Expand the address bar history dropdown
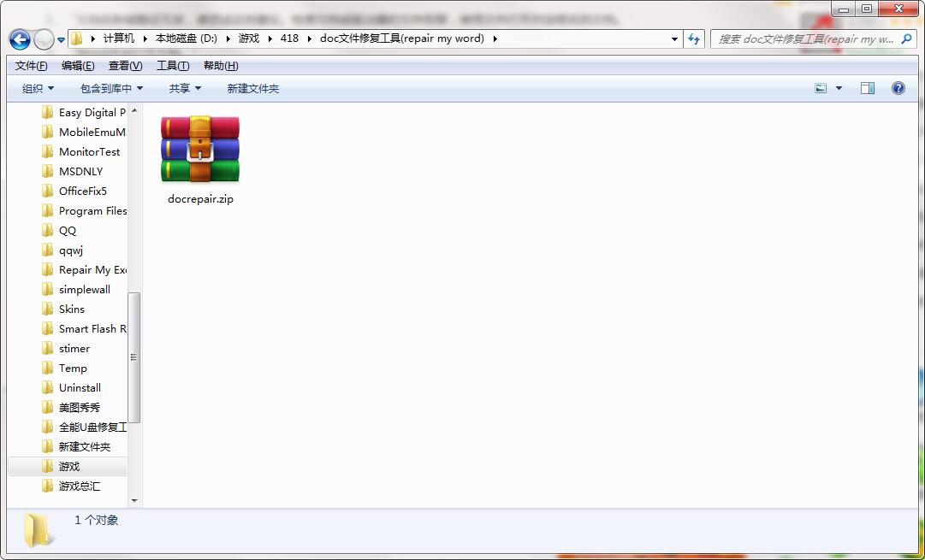Image resolution: width=925 pixels, height=560 pixels. point(674,39)
